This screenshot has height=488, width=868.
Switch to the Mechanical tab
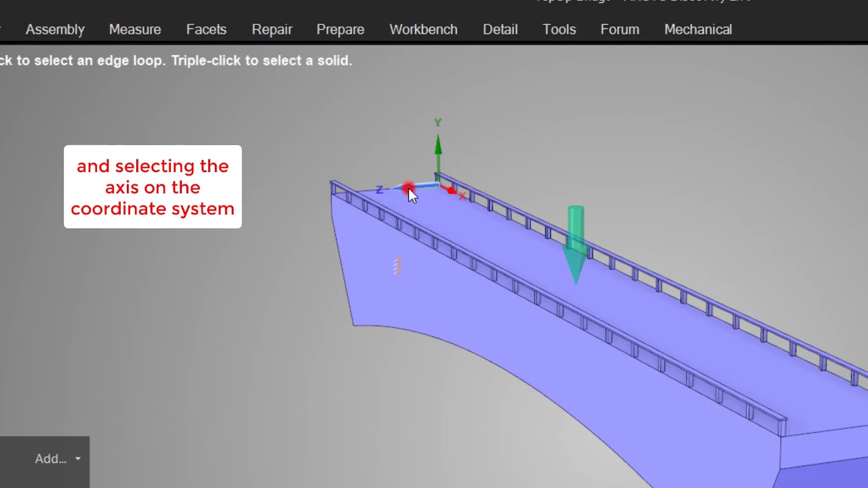[x=698, y=30]
